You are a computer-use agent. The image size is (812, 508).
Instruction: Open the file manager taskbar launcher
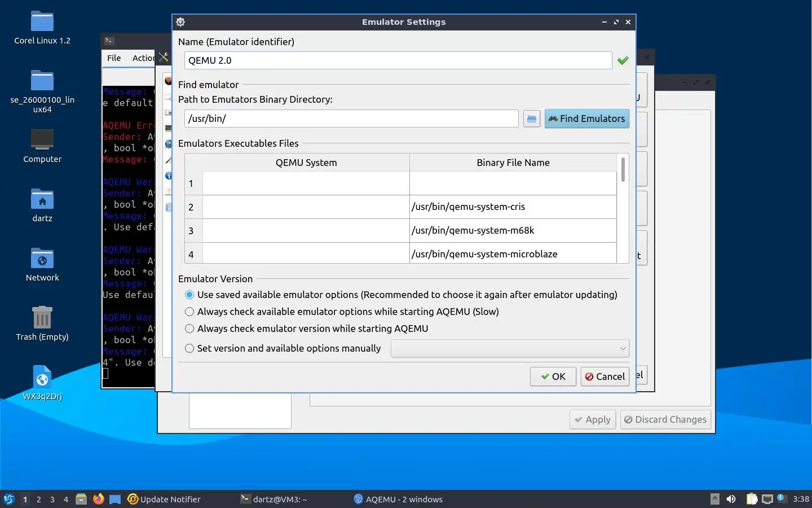pos(81,499)
